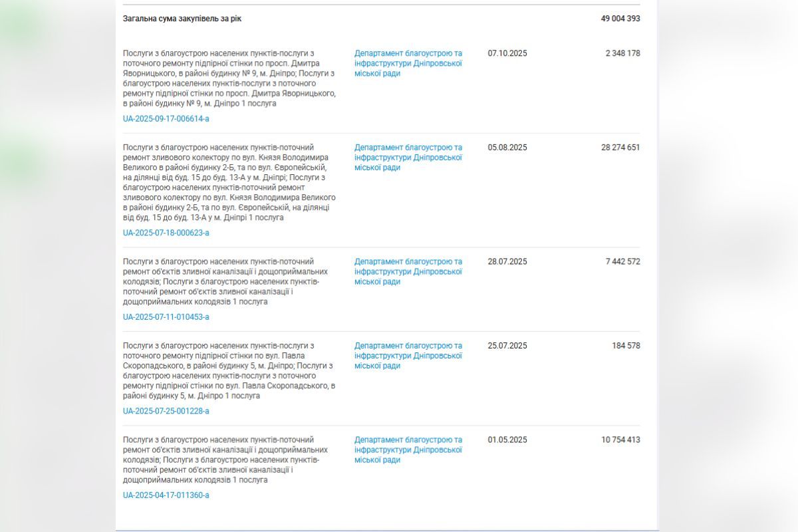Open tender link UA-2025-09-17-006614-a

pos(166,119)
